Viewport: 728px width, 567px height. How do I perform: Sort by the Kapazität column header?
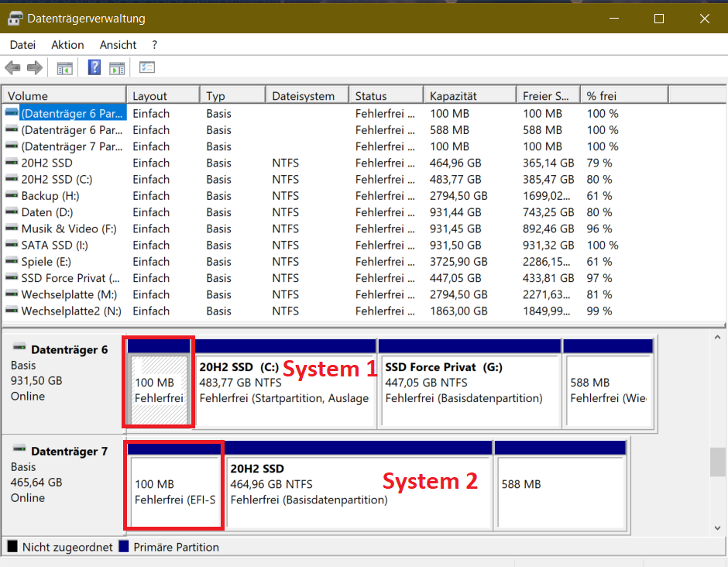pos(470,96)
